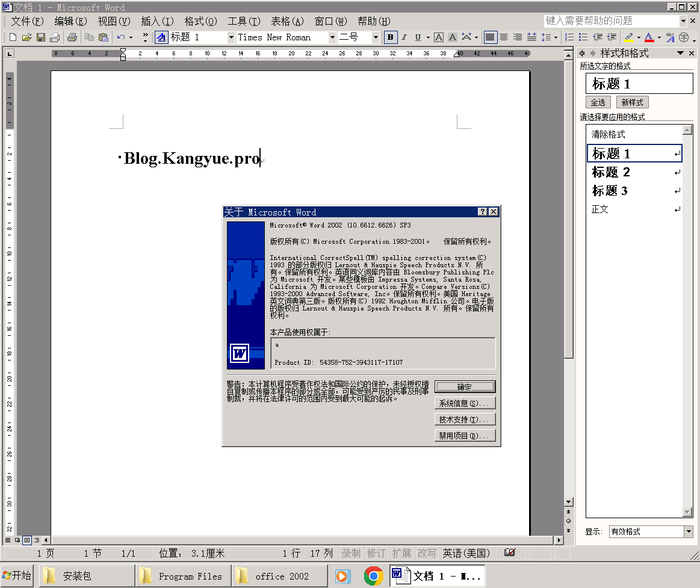Image resolution: width=700 pixels, height=588 pixels.
Task: Click the Print icon in the toolbar
Action: [72, 37]
